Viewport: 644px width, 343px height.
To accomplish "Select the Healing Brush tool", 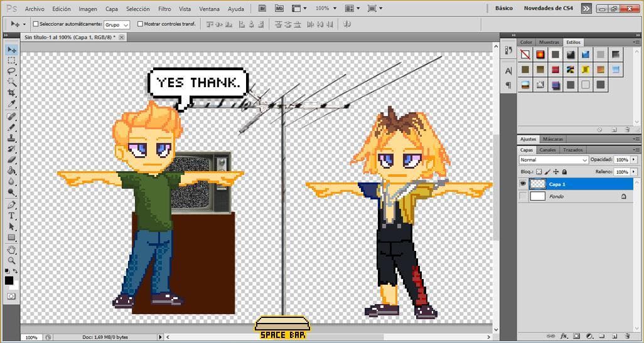I will tap(11, 117).
